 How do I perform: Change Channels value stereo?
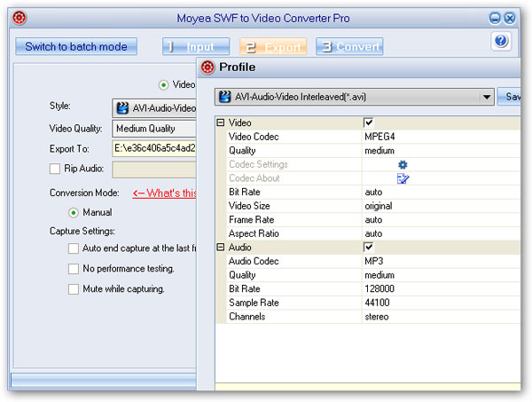377,317
